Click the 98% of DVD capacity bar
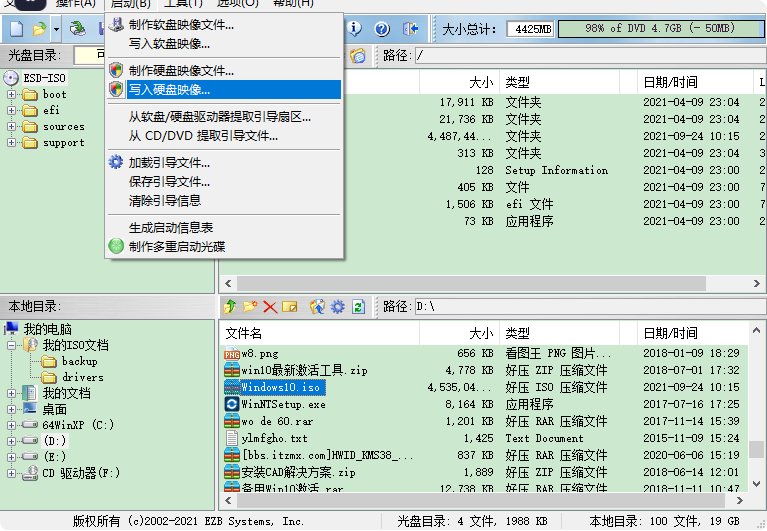The width and height of the screenshot is (767, 531). pyautogui.click(x=657, y=29)
